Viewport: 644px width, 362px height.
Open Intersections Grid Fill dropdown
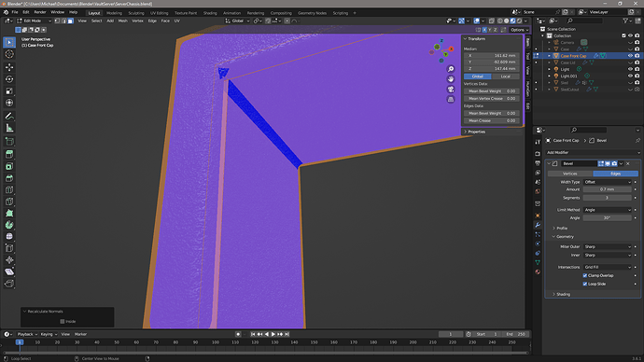tap(608, 267)
